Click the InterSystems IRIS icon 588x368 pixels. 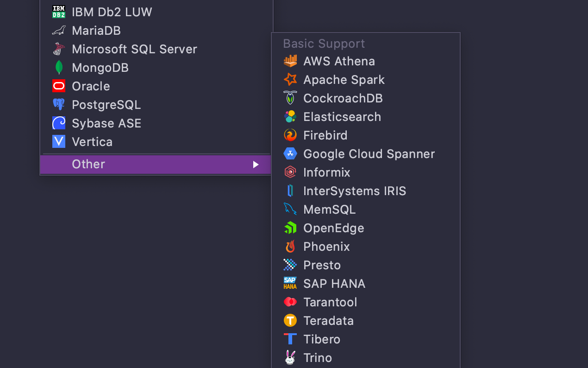pos(290,191)
